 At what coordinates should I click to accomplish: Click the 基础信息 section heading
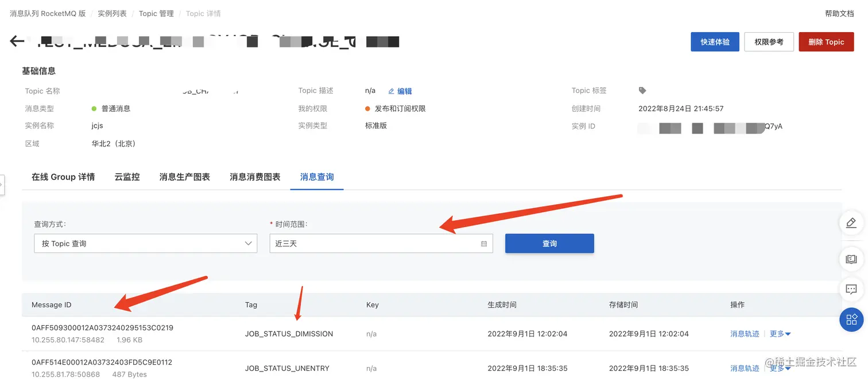pyautogui.click(x=39, y=71)
